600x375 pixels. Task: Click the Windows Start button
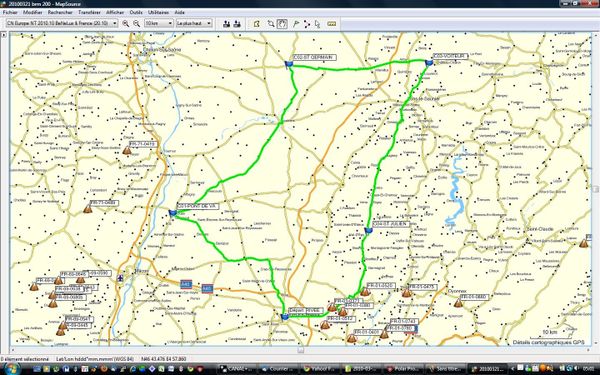(x=11, y=369)
